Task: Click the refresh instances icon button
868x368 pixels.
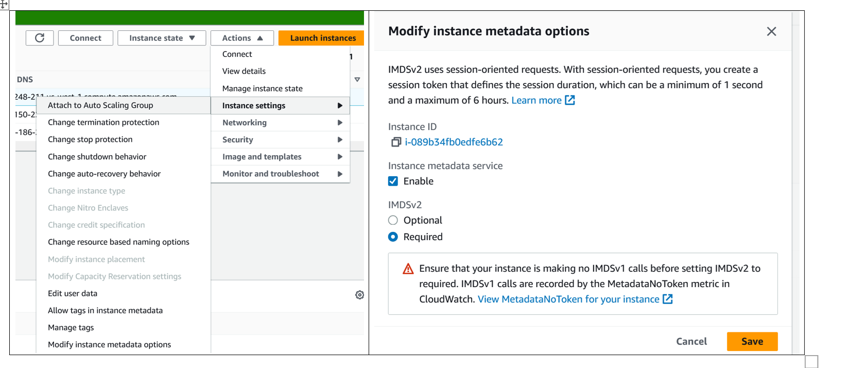Action: 40,38
